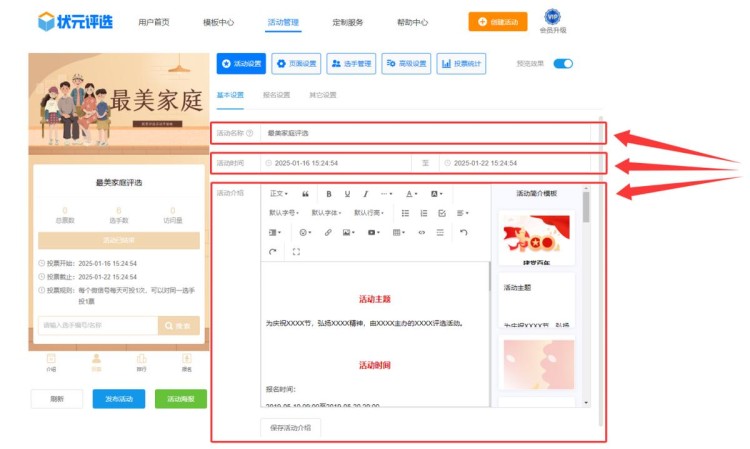This screenshot has height=449, width=750.
Task: Click the Bold formatting icon
Action: tap(328, 193)
